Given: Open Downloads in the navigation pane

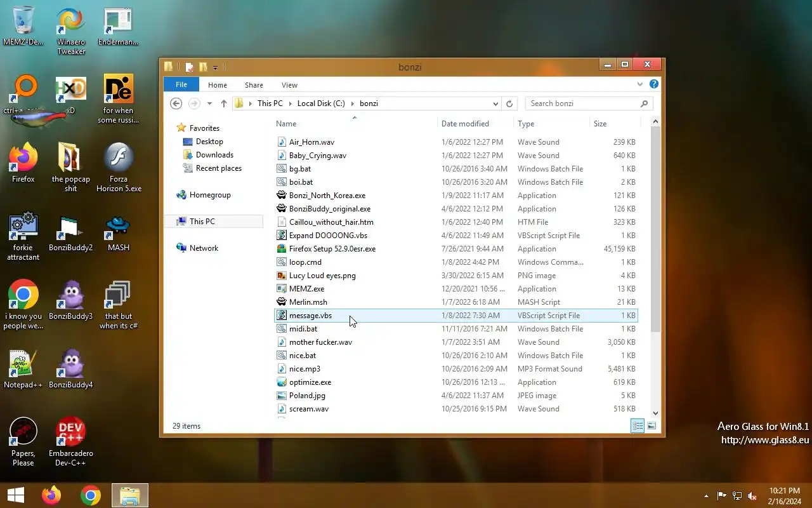Looking at the screenshot, I should (x=214, y=155).
